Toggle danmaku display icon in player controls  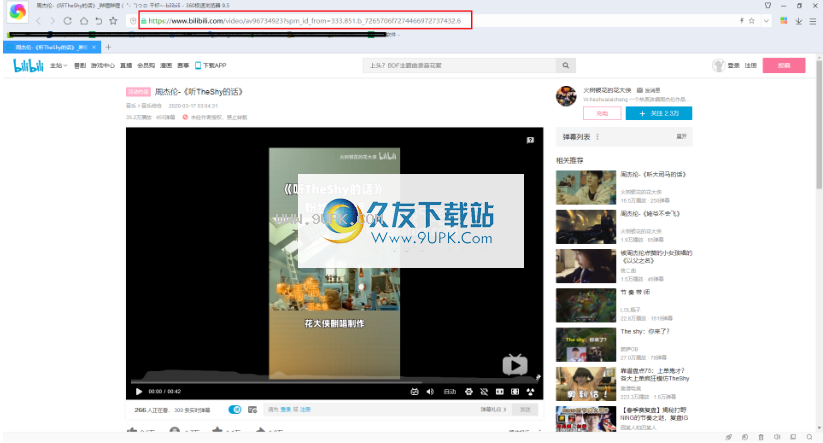click(x=414, y=392)
